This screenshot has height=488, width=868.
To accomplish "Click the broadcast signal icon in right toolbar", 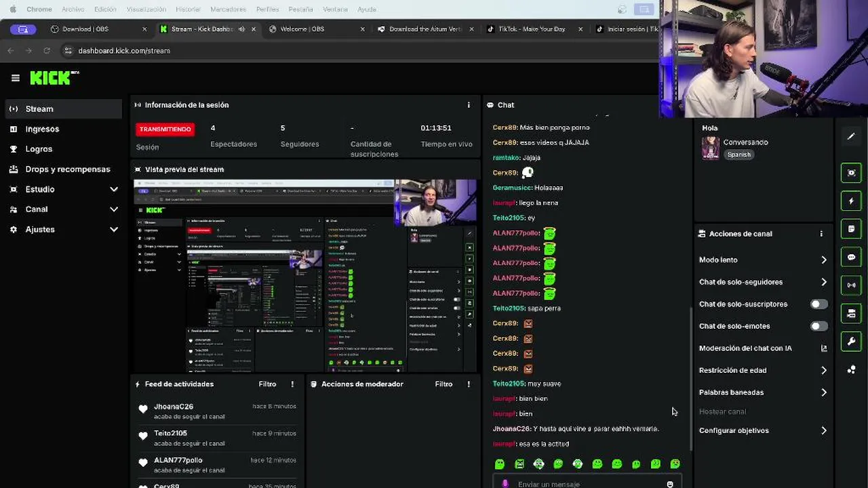I will pos(851,285).
